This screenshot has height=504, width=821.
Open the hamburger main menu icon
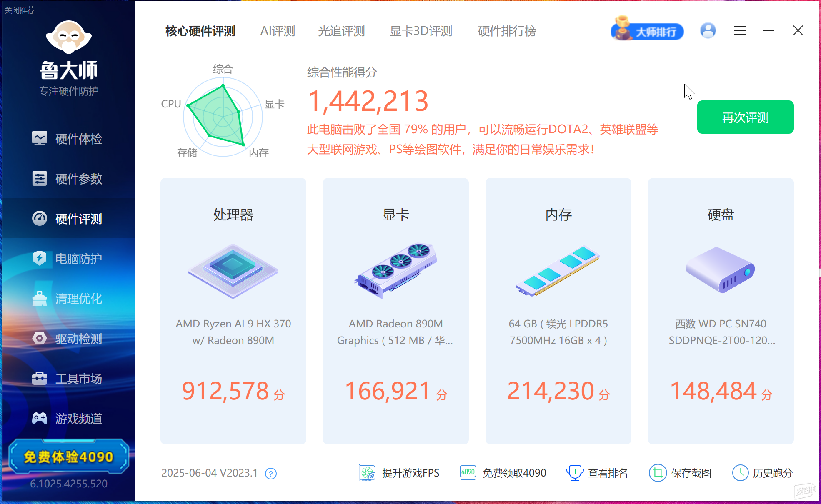(740, 31)
